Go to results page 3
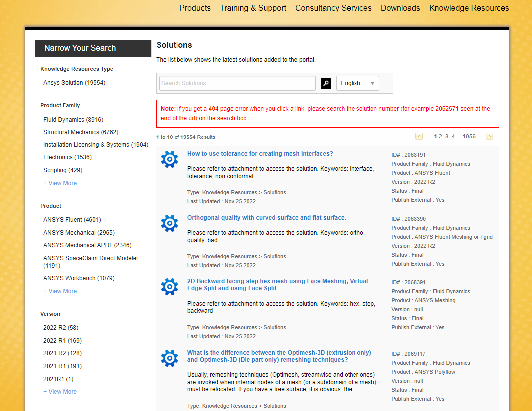This screenshot has height=411, width=532. pyautogui.click(x=447, y=137)
